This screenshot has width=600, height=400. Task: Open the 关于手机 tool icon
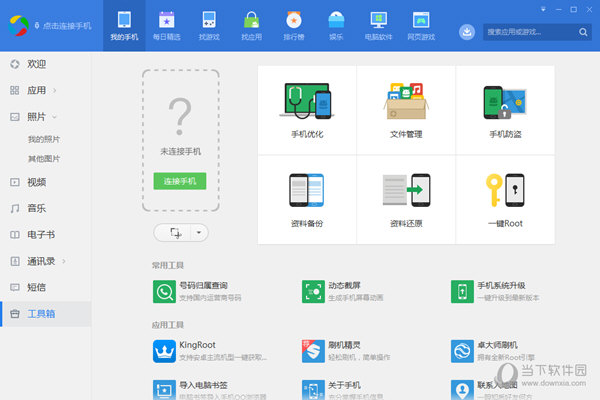pos(313,390)
